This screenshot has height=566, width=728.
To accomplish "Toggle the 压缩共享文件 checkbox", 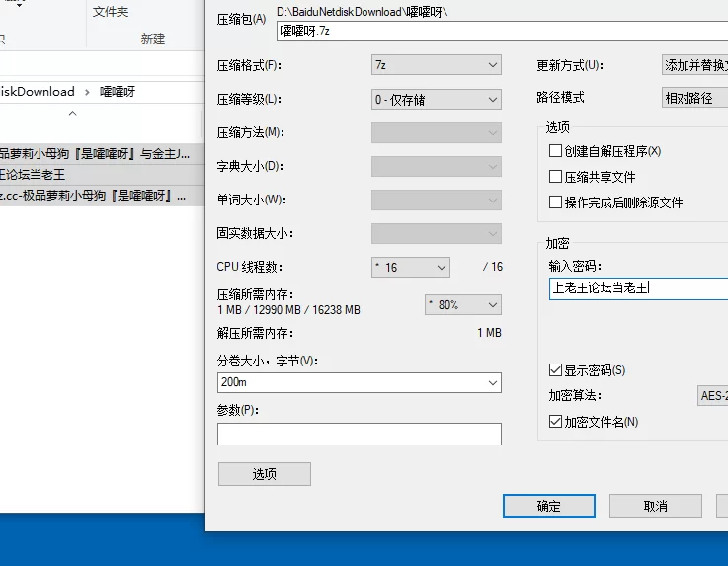I will 555,177.
